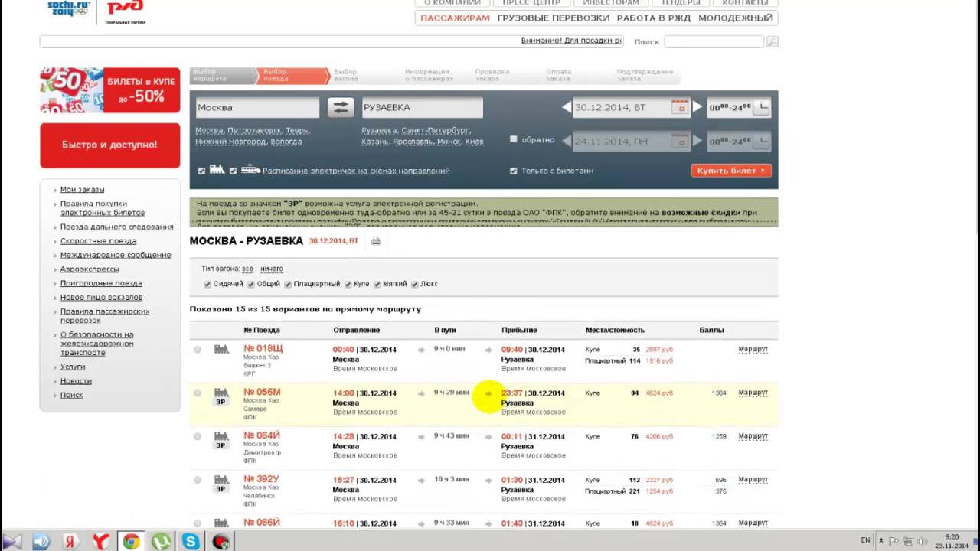980x551 pixels.
Task: Open calendar for departure date 30.12.2014
Action: [x=680, y=108]
